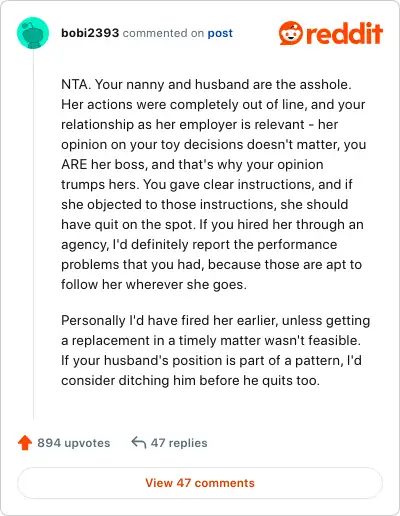Screen dimensions: 400x516
Task: Click the Reddit Snoo mascot logo icon
Action: (x=291, y=33)
